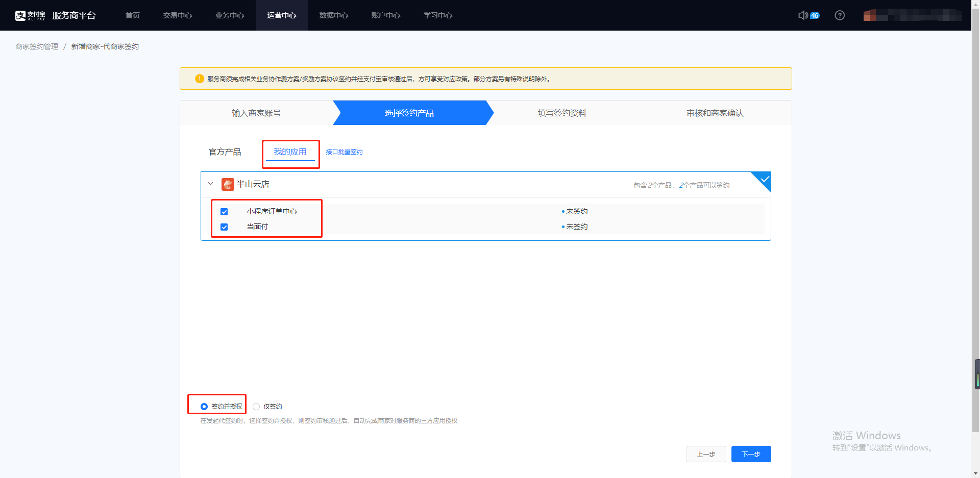Uncheck the 小程序订单中心 checkbox
The height and width of the screenshot is (478, 980).
(x=224, y=212)
